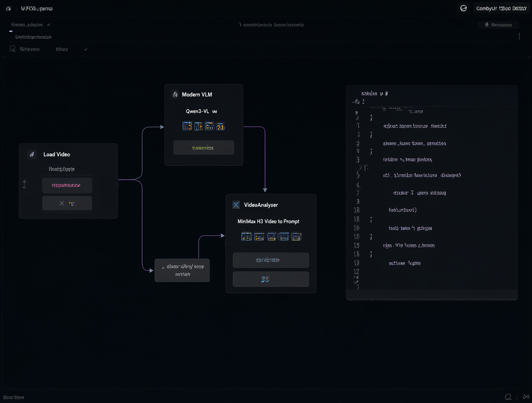This screenshot has width=532, height=403.
Task: Click the blue-number field in the VideoAnalyser node
Action: [271, 279]
